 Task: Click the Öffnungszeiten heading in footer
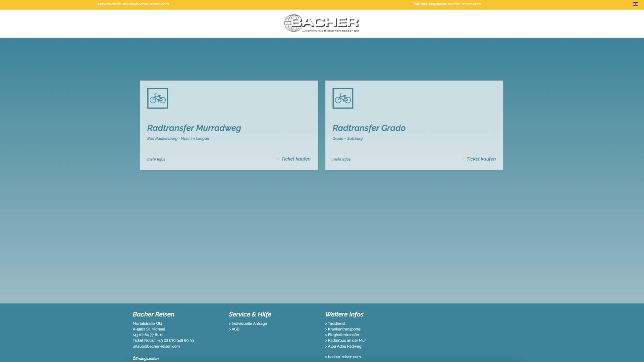pos(146,359)
